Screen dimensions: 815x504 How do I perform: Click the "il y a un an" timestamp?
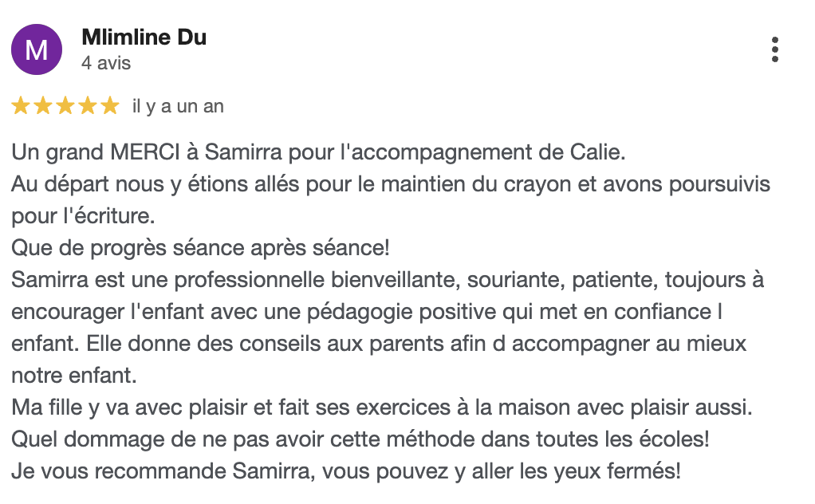(178, 106)
